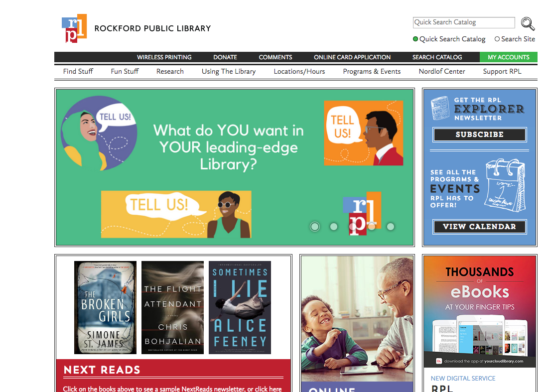
Task: Expand the Programs & Events menu
Action: 372,71
